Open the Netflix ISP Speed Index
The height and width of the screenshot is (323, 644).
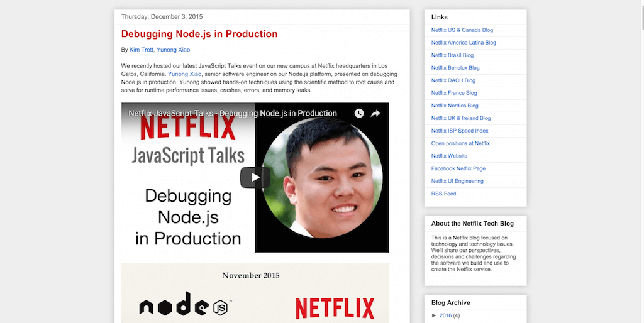pos(460,131)
